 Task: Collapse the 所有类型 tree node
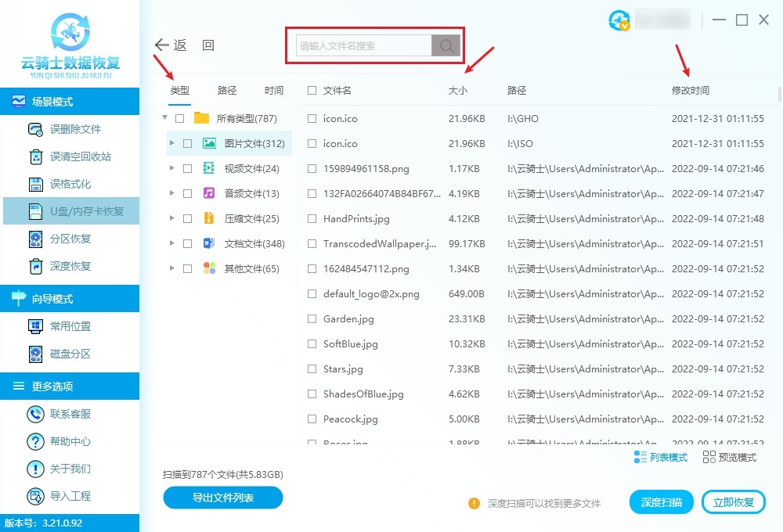click(164, 118)
